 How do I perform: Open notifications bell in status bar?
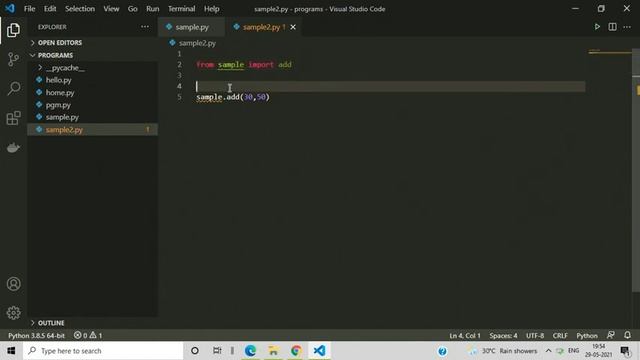click(627, 335)
